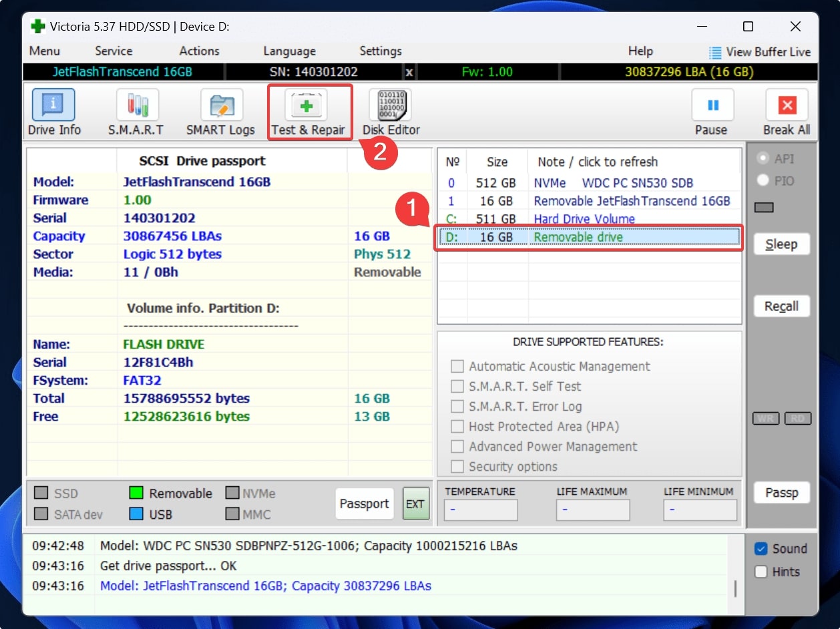Screen dimensions: 840x629
Task: Open the Drive Info panel
Action: (x=53, y=112)
